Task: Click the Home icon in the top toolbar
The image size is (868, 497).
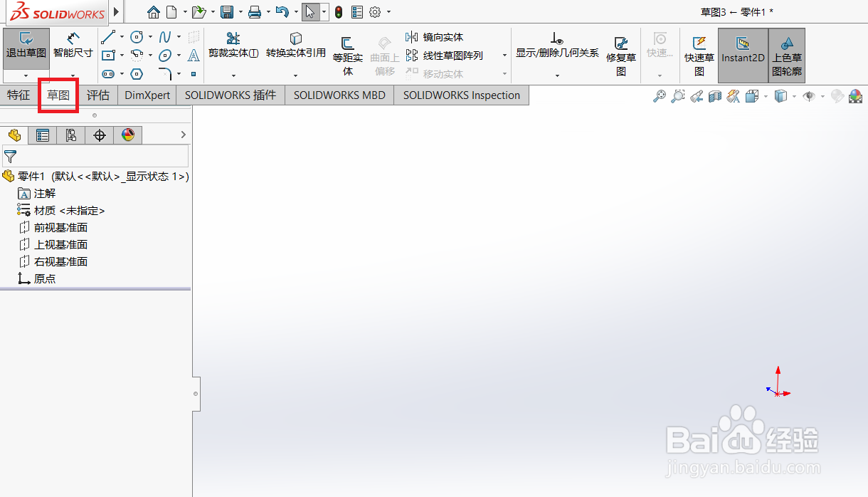Action: coord(153,12)
